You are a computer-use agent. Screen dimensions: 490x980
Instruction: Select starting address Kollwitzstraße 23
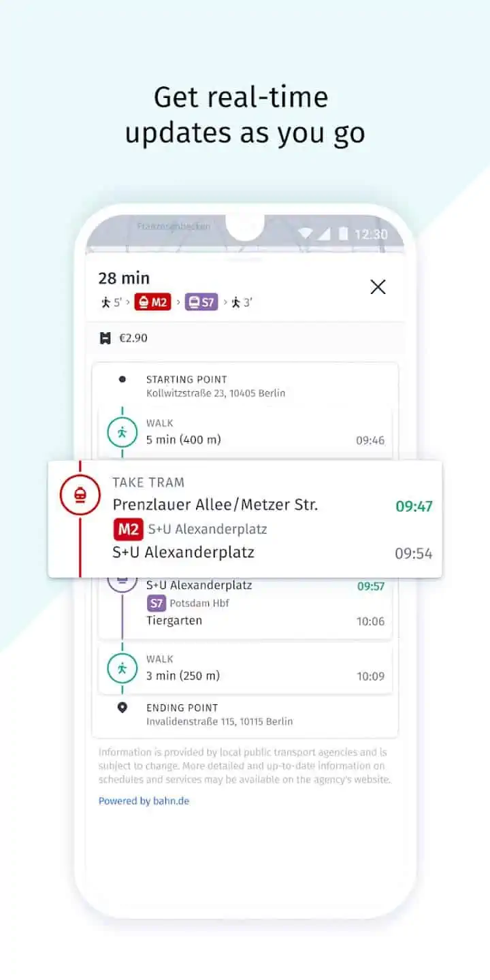pos(216,393)
